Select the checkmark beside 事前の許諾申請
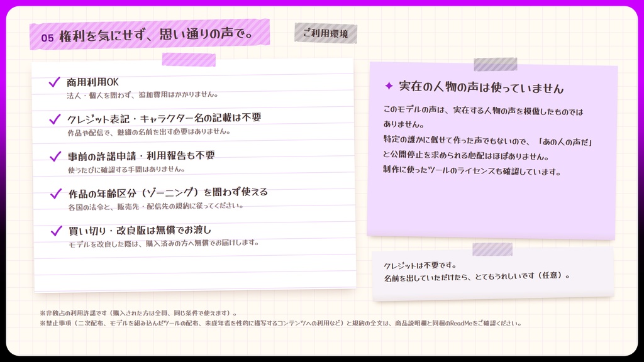 [55, 156]
